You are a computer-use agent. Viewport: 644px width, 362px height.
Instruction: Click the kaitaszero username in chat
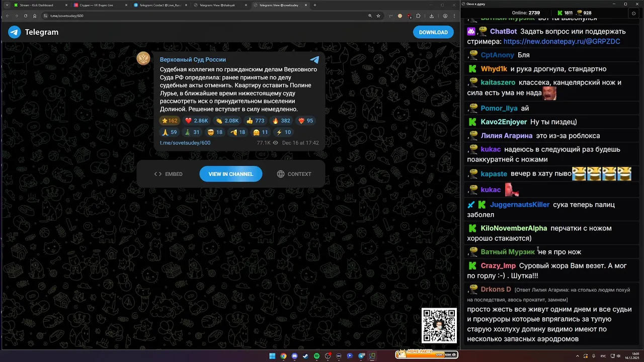[x=498, y=82]
